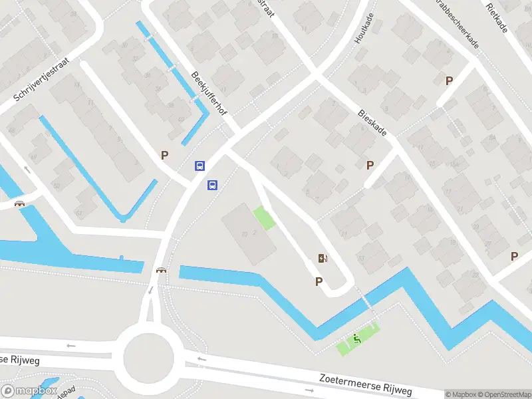Click the bridge icon above the roundabout
The image size is (532, 399).
pyautogui.click(x=161, y=271)
